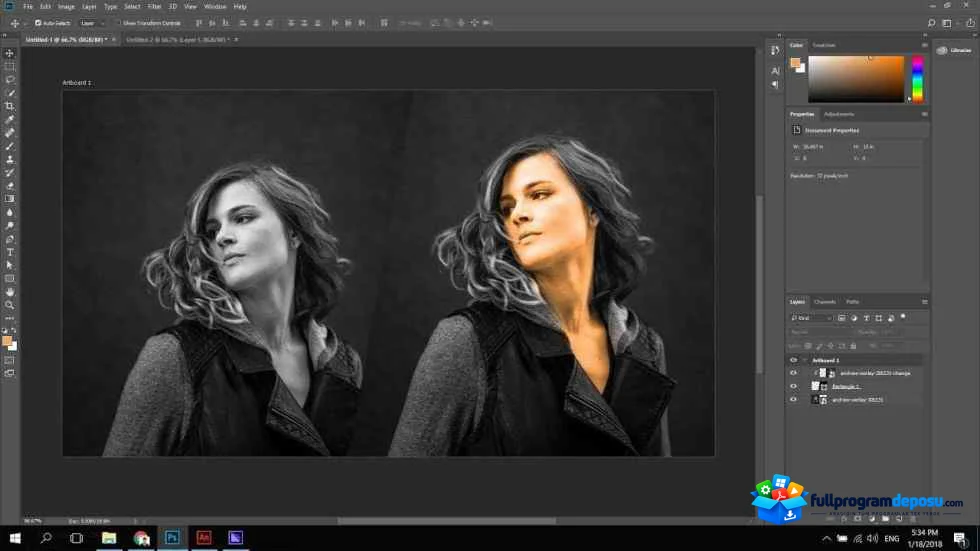Viewport: 980px width, 551px height.
Task: Open the Libraries panel button
Action: pyautogui.click(x=955, y=51)
